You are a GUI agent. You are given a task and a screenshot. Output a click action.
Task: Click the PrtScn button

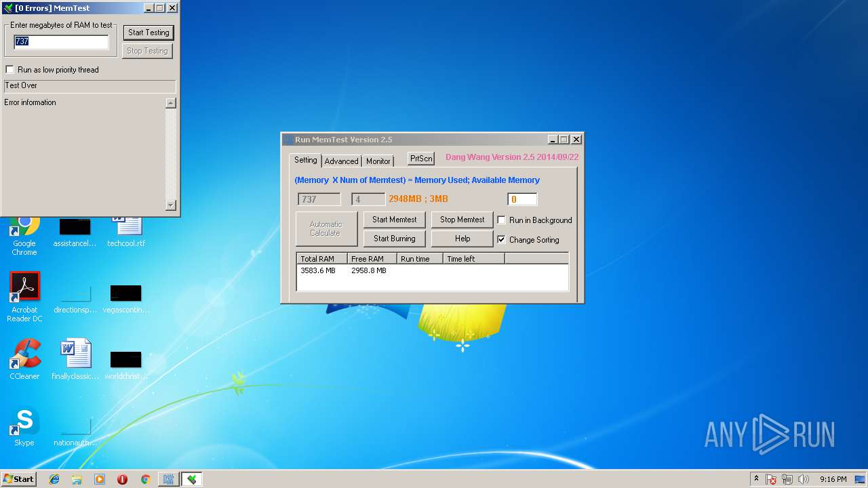pyautogui.click(x=421, y=158)
